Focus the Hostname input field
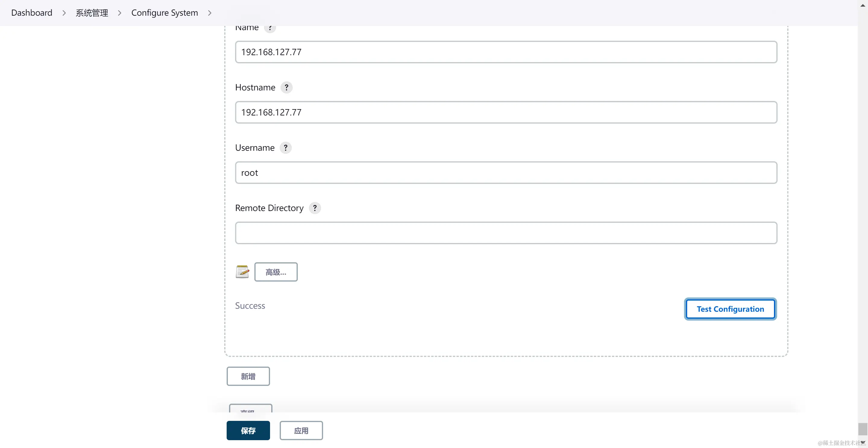Image resolution: width=868 pixels, height=448 pixels. [506, 112]
